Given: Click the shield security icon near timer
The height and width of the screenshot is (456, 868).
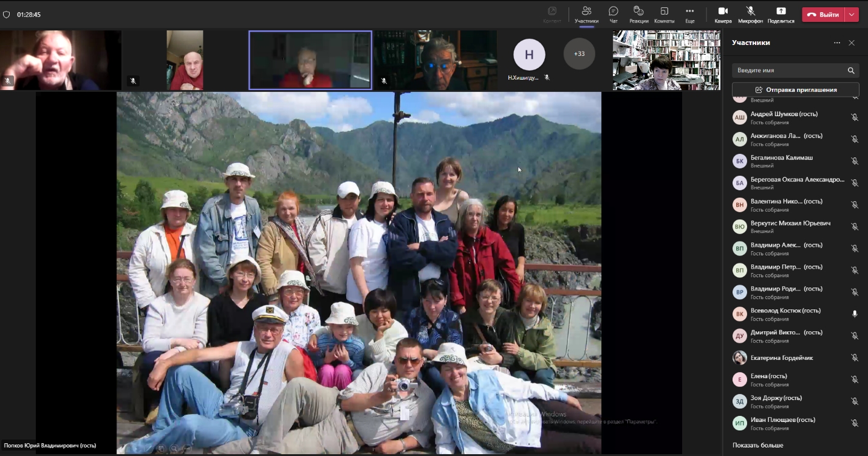Looking at the screenshot, I should point(7,15).
